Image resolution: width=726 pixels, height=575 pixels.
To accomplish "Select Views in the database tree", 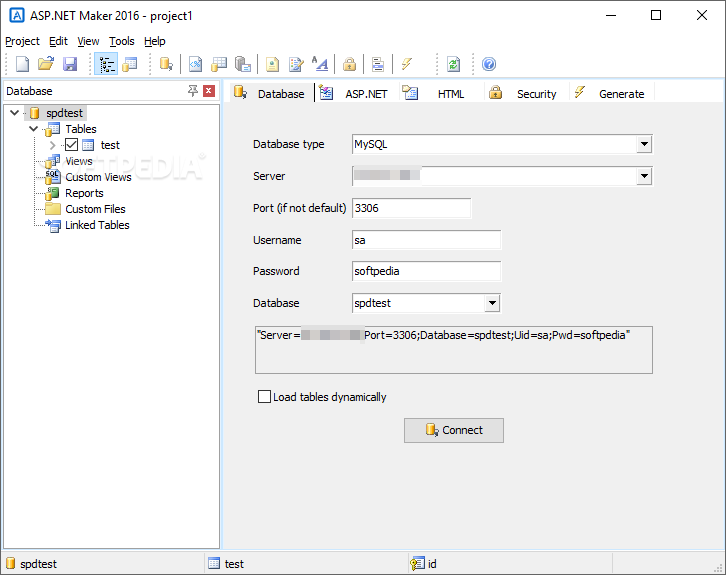I will (x=79, y=161).
